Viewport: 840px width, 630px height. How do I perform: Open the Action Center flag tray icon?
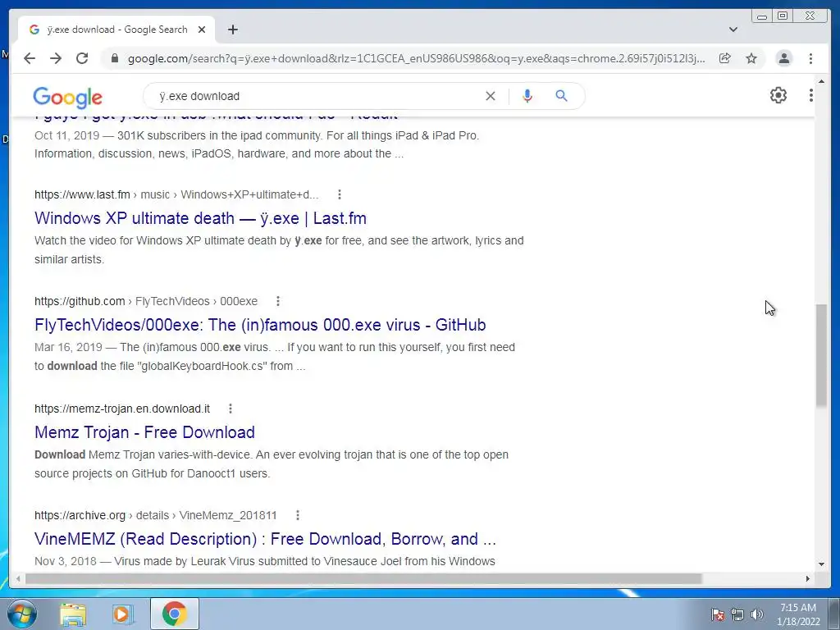718,614
